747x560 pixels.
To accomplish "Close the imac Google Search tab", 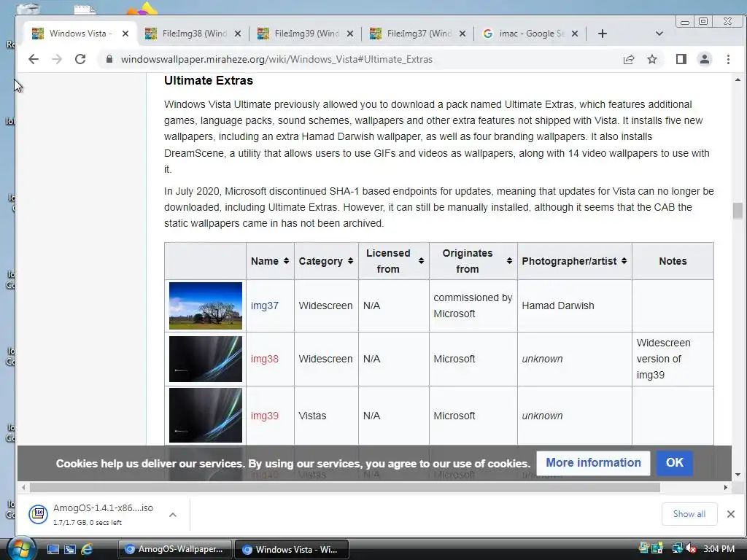I will (575, 34).
